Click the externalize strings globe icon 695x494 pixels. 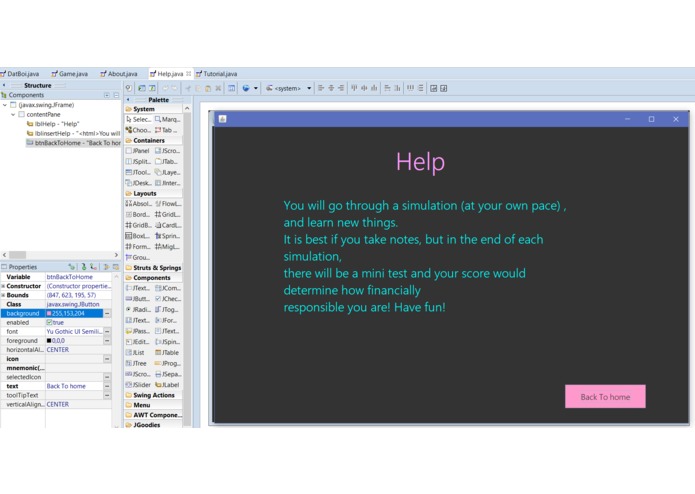pyautogui.click(x=246, y=88)
